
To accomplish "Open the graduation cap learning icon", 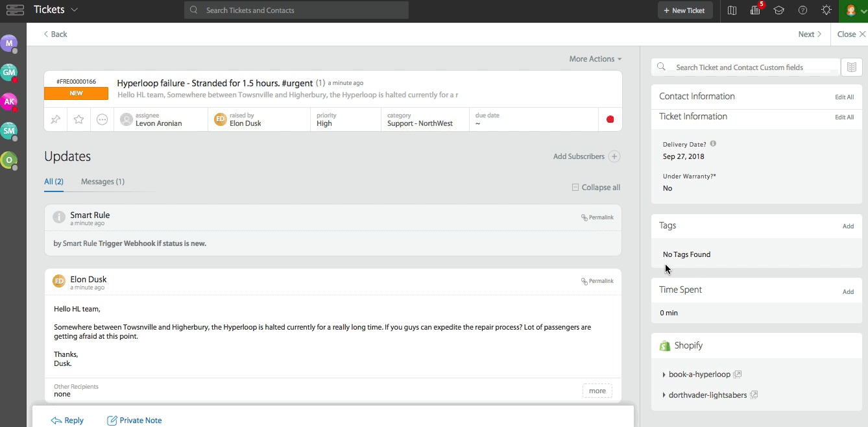I will coord(779,10).
